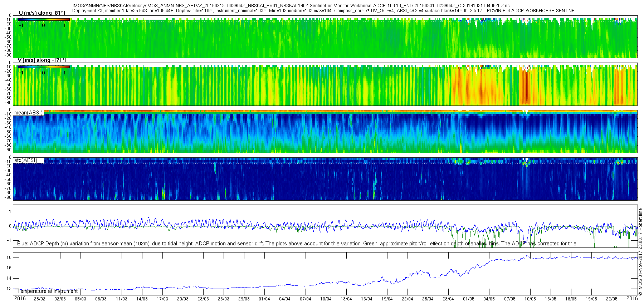
Task: Click the '08/03' date tick label
Action: [101, 299]
